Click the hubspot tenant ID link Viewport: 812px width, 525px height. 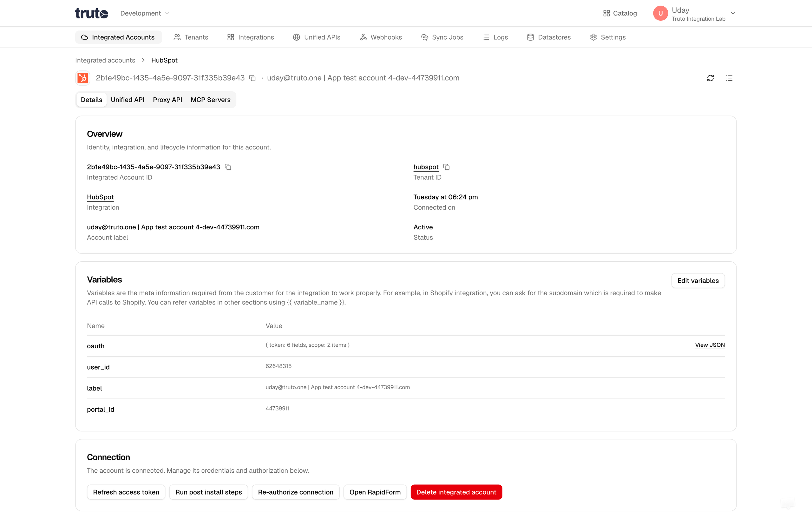[x=426, y=167]
